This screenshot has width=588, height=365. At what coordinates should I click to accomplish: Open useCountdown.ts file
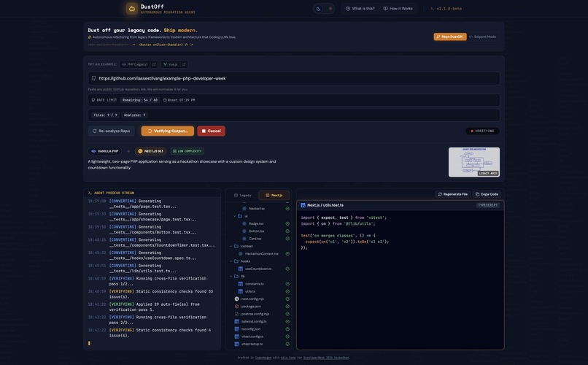(258, 269)
